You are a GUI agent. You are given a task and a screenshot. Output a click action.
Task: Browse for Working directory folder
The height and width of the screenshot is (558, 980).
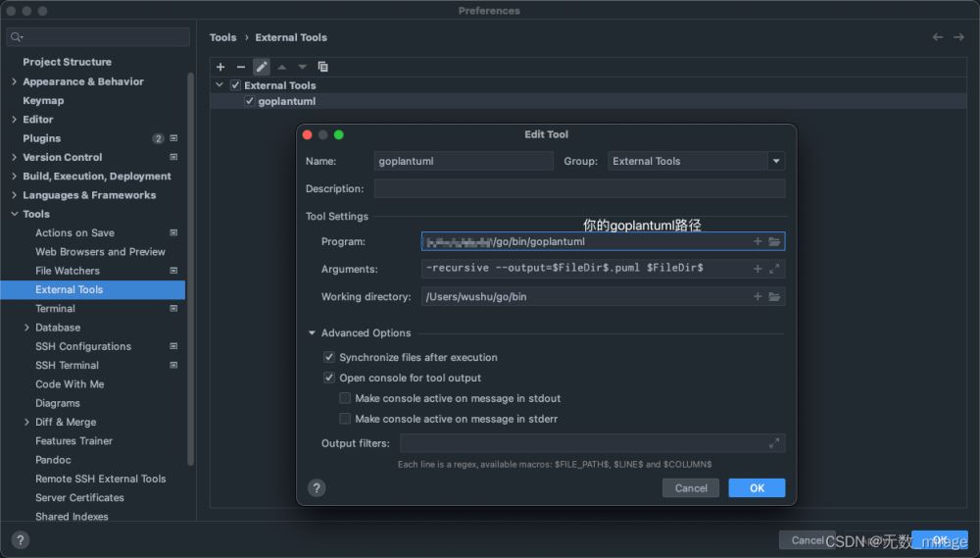click(774, 296)
